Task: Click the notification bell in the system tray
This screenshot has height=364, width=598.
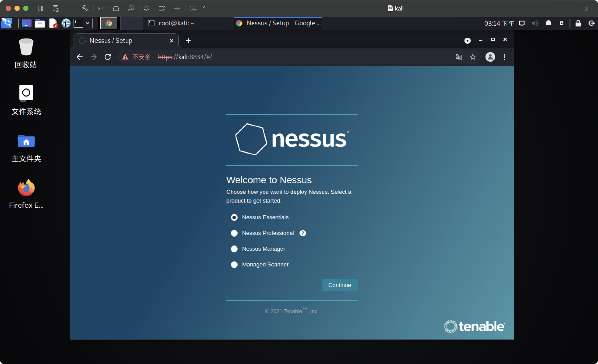Action: pyautogui.click(x=549, y=23)
